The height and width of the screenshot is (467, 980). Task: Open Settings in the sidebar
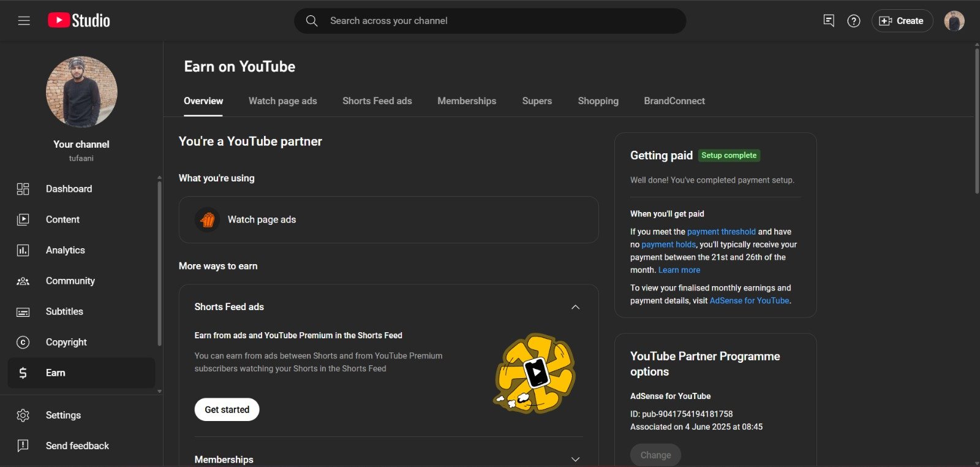81,415
